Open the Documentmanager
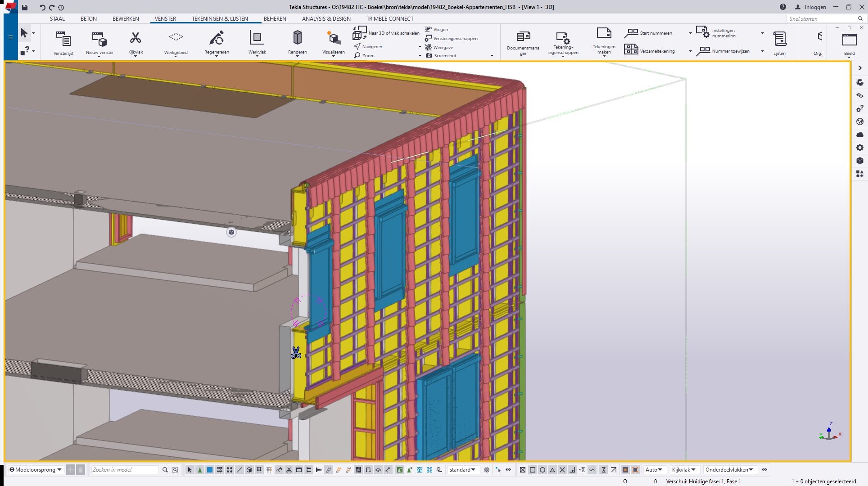The height and width of the screenshot is (486, 868). click(x=523, y=44)
